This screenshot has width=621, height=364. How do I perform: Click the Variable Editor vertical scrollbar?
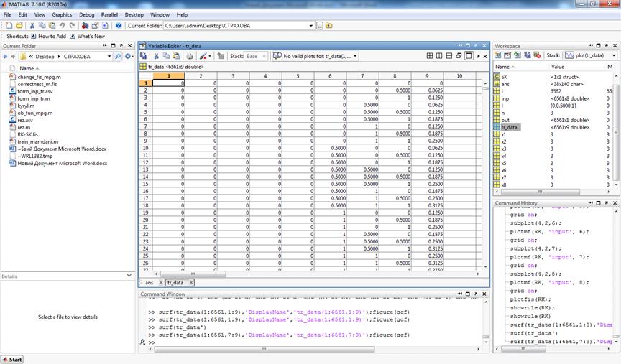point(484,172)
